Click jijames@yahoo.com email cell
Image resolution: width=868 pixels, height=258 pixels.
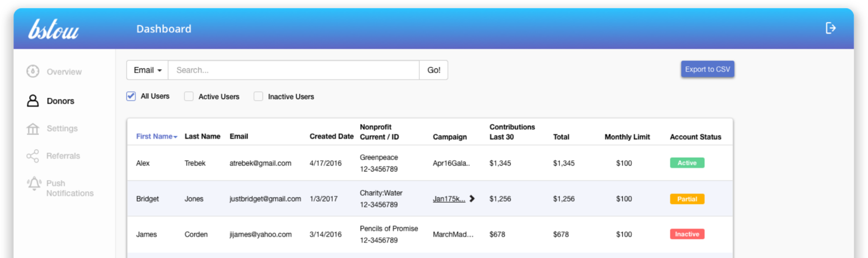point(260,234)
